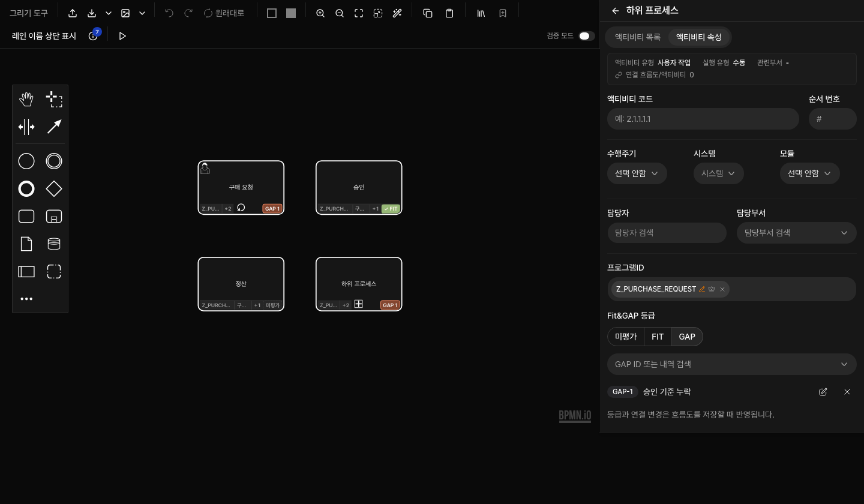Expand the GAP ID search dropdown
The height and width of the screenshot is (504, 864).
(732, 364)
